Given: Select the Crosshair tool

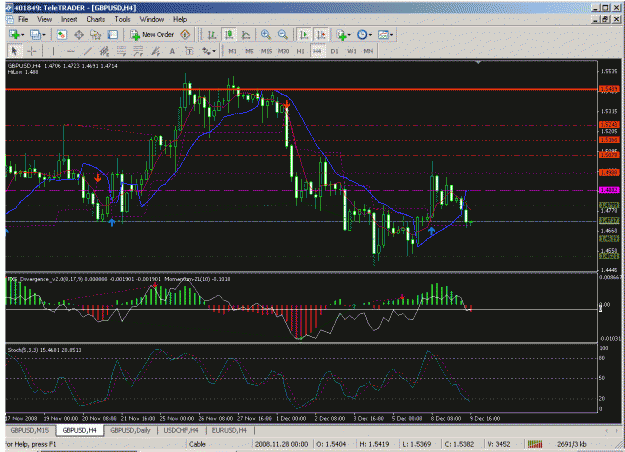Looking at the screenshot, I should 31,51.
